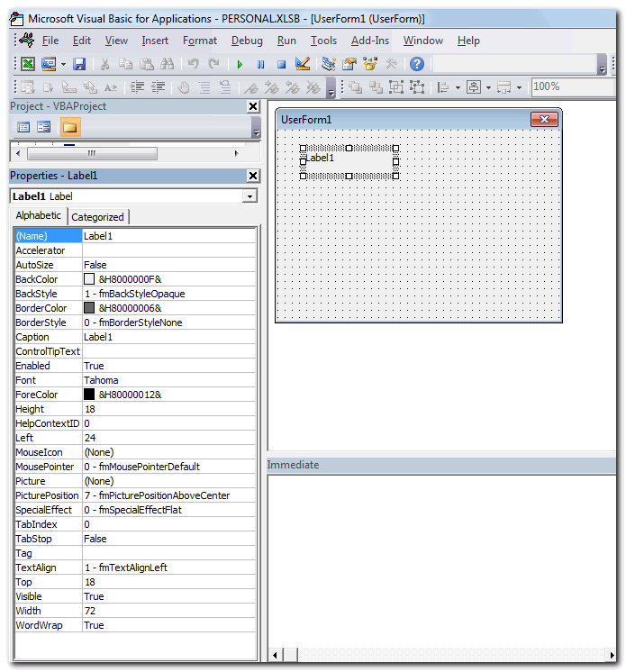Screen dimensions: 626x672
Task: Open the Project Explorer toolbar icon
Action: click(329, 64)
